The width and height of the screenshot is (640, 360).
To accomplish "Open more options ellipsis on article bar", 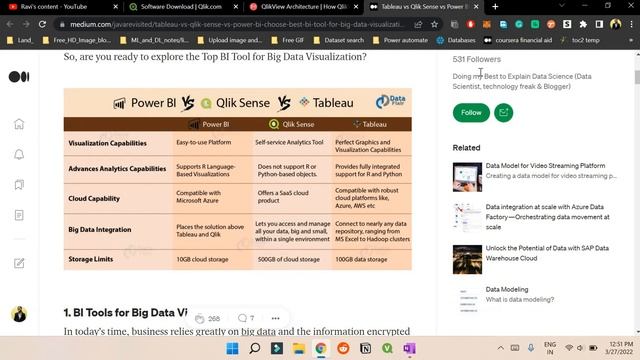I will click(276, 318).
